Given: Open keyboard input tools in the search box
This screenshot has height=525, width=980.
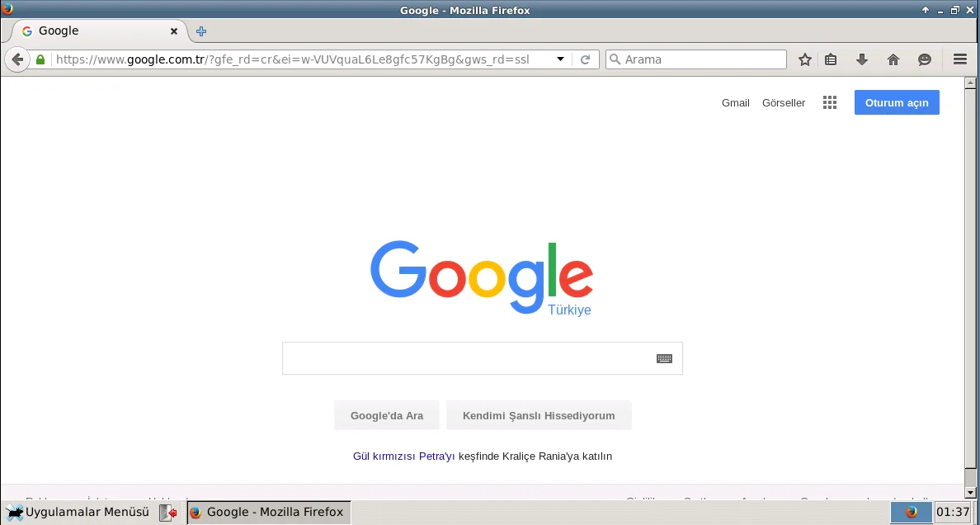Looking at the screenshot, I should click(x=665, y=357).
